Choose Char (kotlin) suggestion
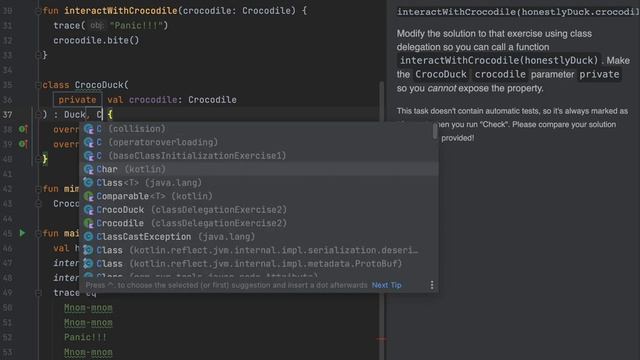 pos(259,169)
